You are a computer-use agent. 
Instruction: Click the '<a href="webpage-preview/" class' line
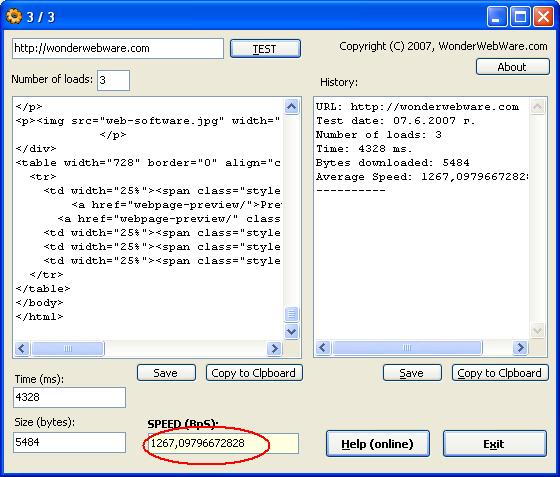click(x=169, y=219)
